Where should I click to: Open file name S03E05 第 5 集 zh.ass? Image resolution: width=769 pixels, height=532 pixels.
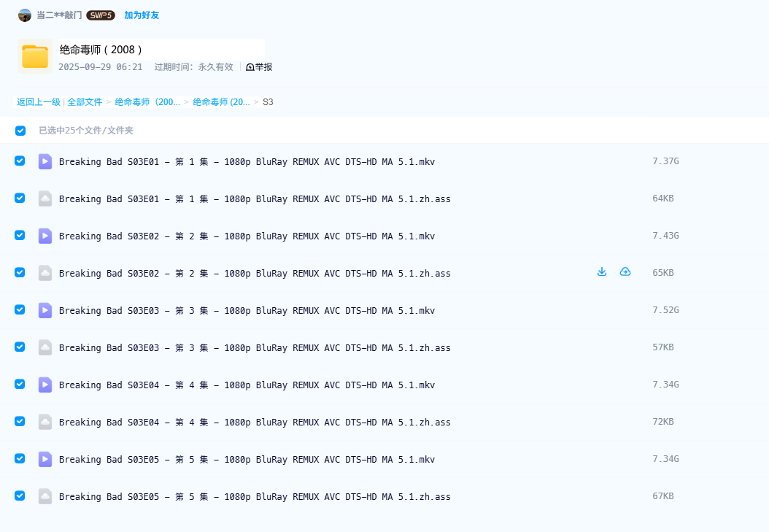coord(255,497)
